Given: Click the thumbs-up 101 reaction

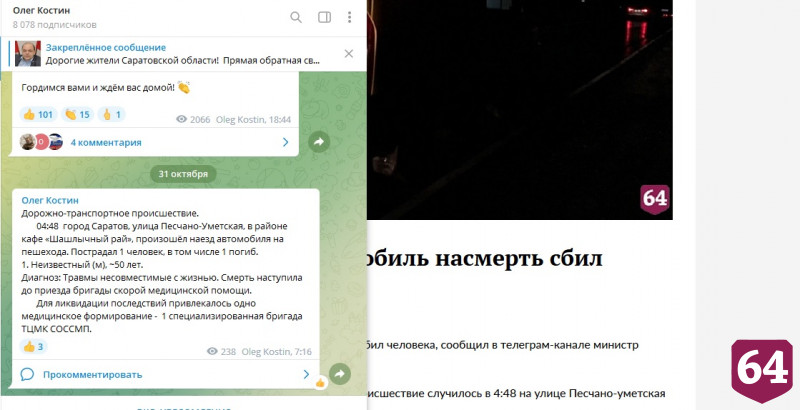Looking at the screenshot, I should [38, 115].
